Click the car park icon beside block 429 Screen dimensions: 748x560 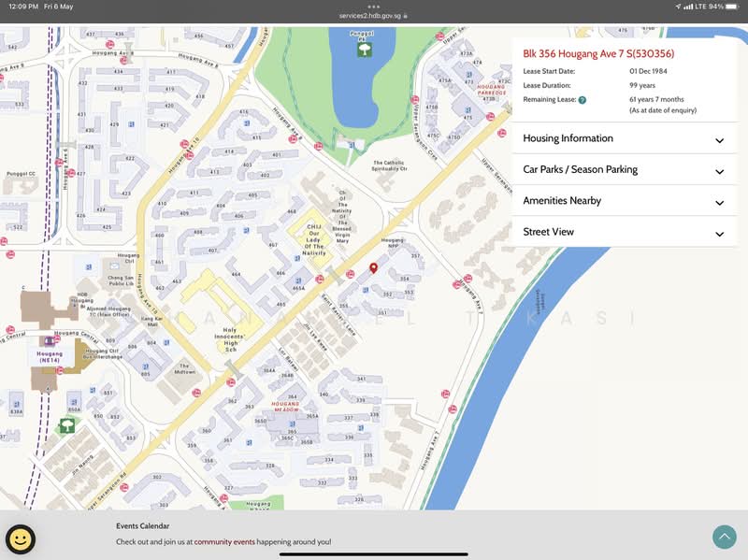point(131,124)
